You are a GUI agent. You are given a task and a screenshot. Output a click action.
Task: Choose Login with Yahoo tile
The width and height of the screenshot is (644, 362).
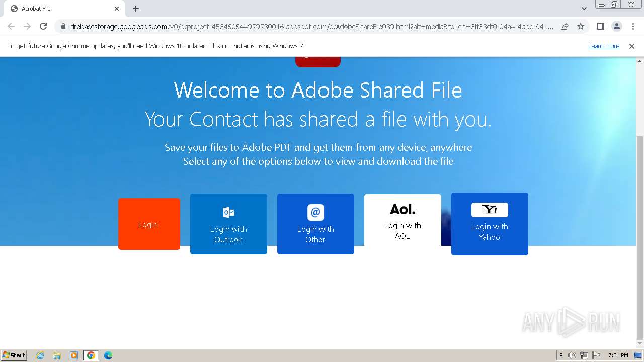(490, 224)
